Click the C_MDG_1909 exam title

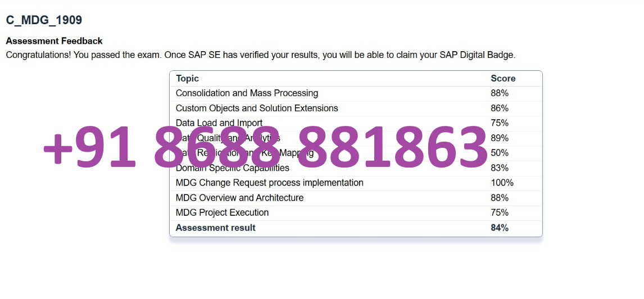(x=44, y=20)
